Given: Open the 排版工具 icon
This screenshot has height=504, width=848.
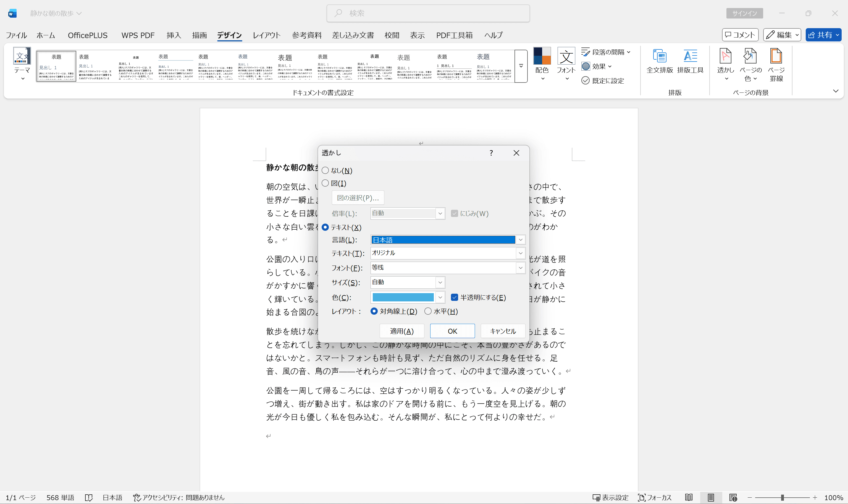Looking at the screenshot, I should (x=690, y=56).
